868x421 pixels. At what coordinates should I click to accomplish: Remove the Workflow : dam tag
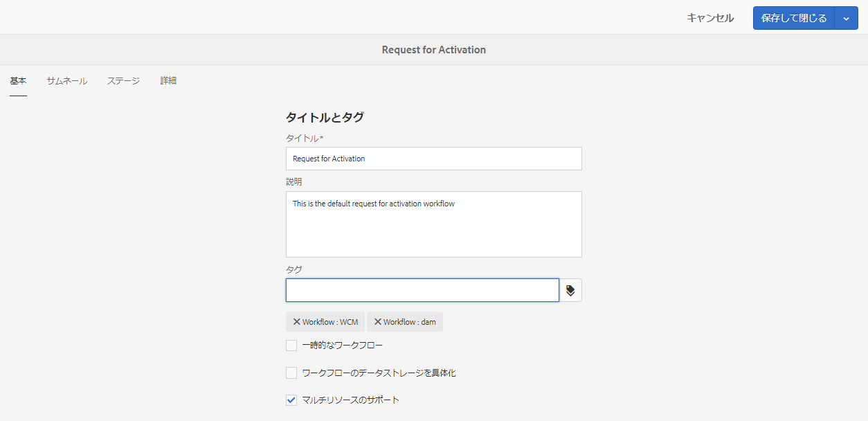378,322
